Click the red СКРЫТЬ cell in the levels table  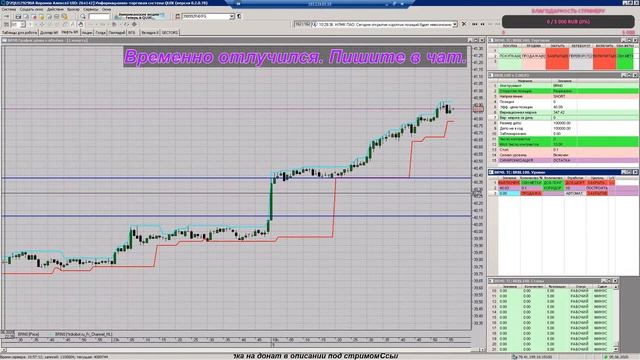pos(597,183)
